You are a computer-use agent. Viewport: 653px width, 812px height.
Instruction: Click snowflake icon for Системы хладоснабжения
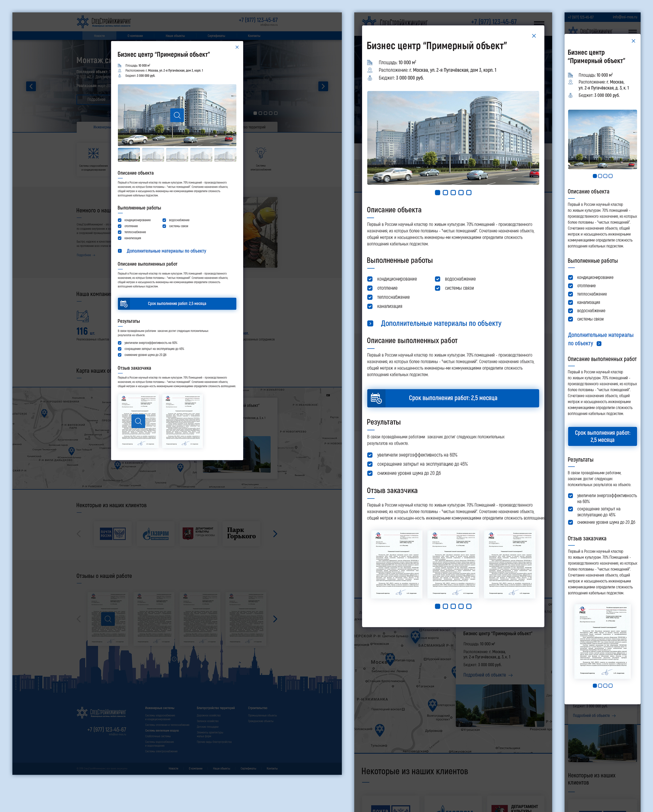tap(93, 153)
